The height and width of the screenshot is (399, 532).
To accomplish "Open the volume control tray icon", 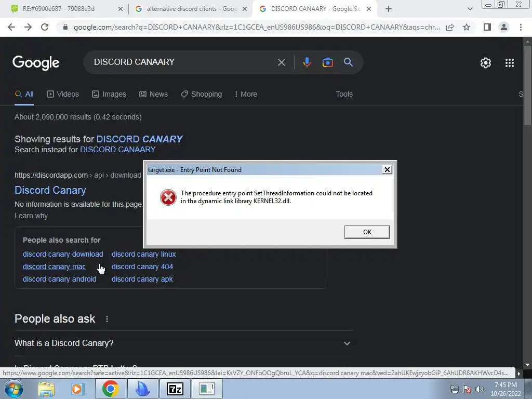I will pyautogui.click(x=480, y=389).
